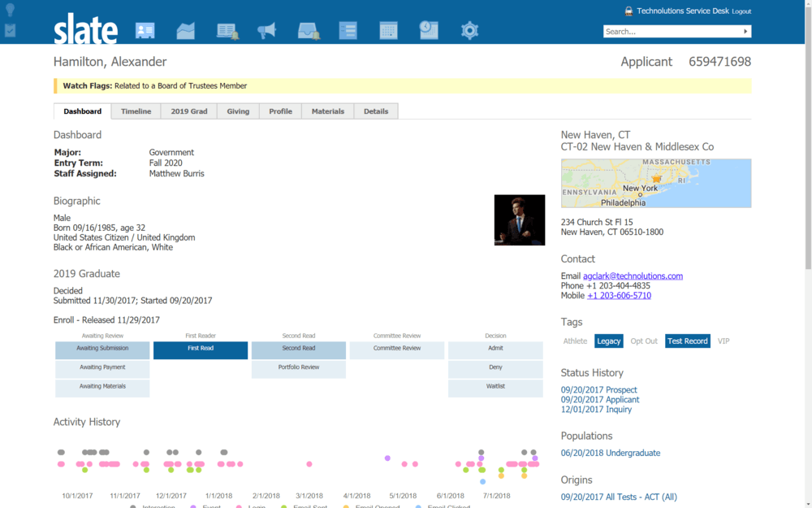Open the Records icon in the Slate navbar
812x508 pixels.
(145, 31)
